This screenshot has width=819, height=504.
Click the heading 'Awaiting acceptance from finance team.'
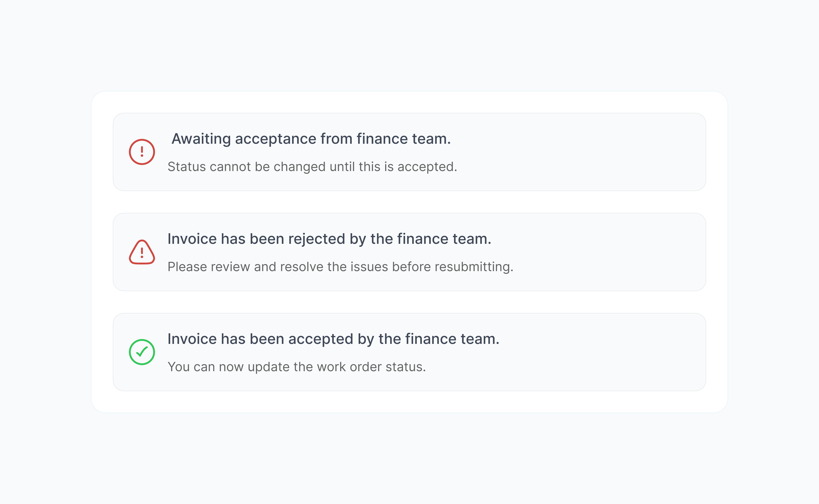(311, 139)
